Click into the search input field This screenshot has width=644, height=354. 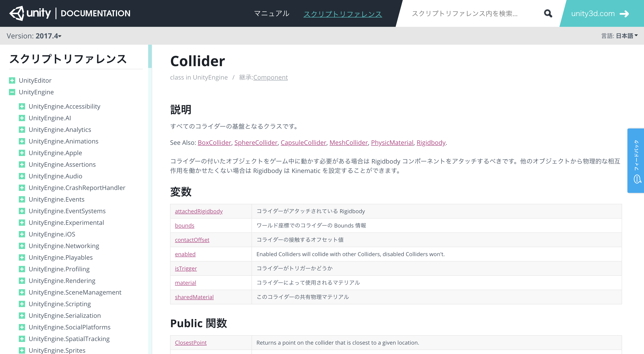coord(472,13)
